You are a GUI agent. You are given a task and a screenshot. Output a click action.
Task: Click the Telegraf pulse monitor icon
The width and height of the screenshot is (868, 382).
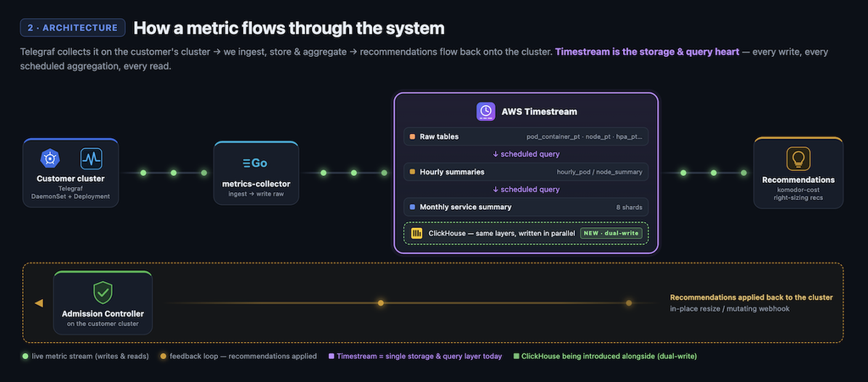tap(92, 158)
